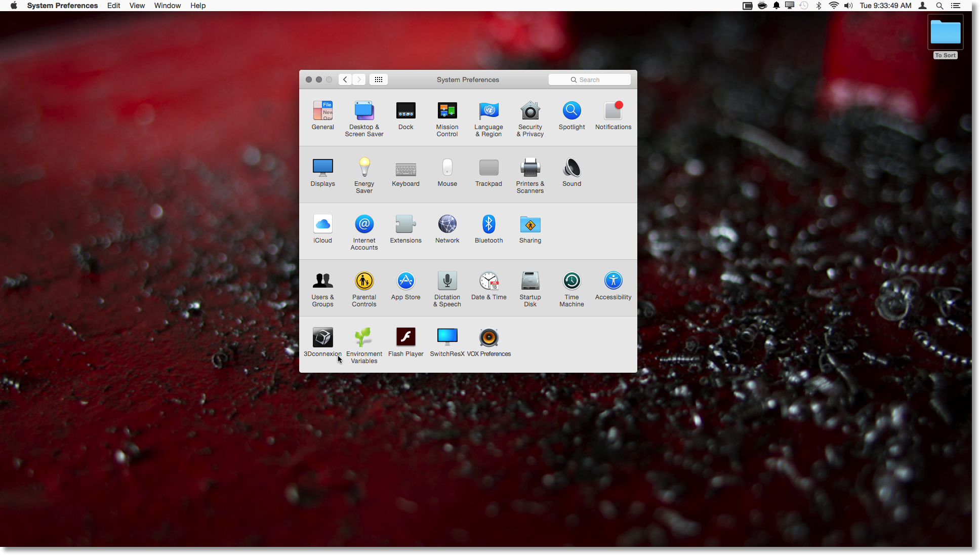
Task: Open the Window menu in menu bar
Action: 167,6
